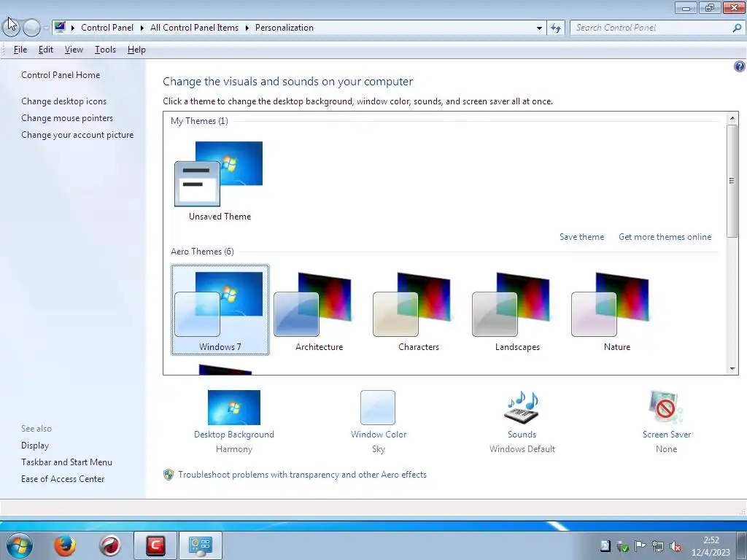747x560 pixels.
Task: Open the red swirl taskbar application
Action: pyautogui.click(x=109, y=545)
